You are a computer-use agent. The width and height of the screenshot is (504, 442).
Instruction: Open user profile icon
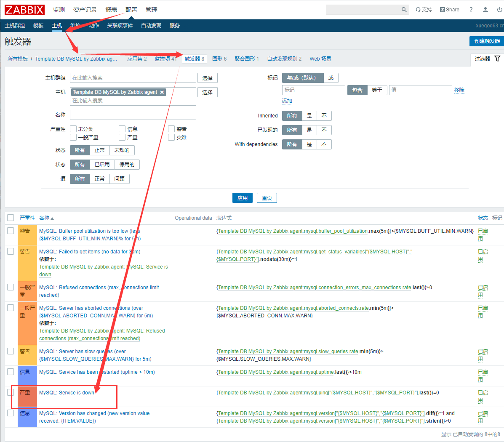tap(485, 10)
